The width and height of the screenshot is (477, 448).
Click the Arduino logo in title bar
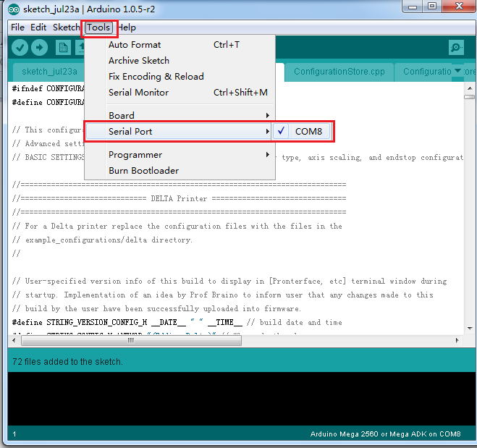(14, 9)
